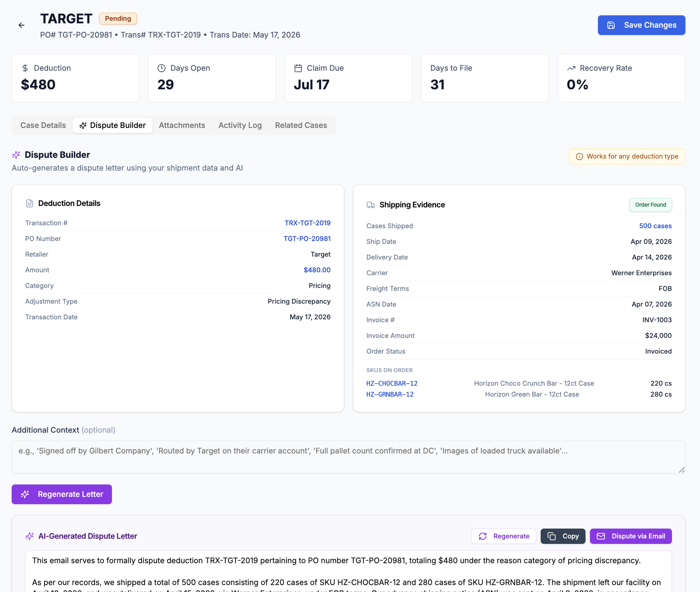Click the Order Found badge
This screenshot has width=700, height=592.
click(x=650, y=205)
